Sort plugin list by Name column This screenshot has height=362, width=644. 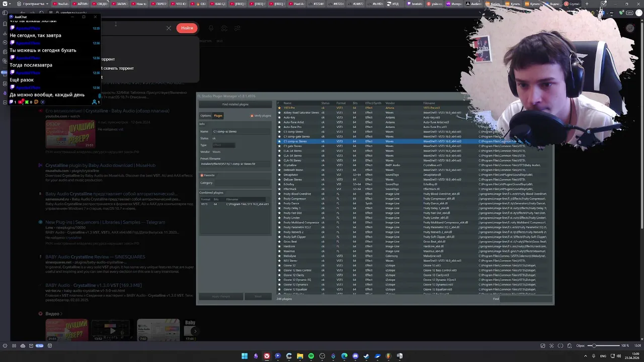pos(287,103)
